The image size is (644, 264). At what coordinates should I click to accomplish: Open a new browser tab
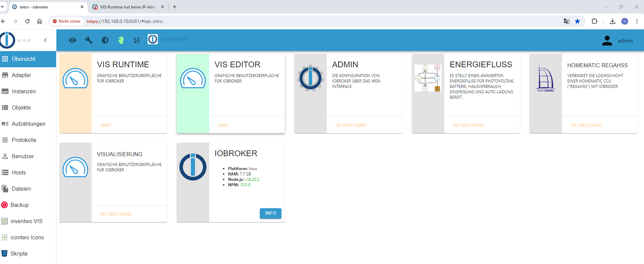click(175, 7)
